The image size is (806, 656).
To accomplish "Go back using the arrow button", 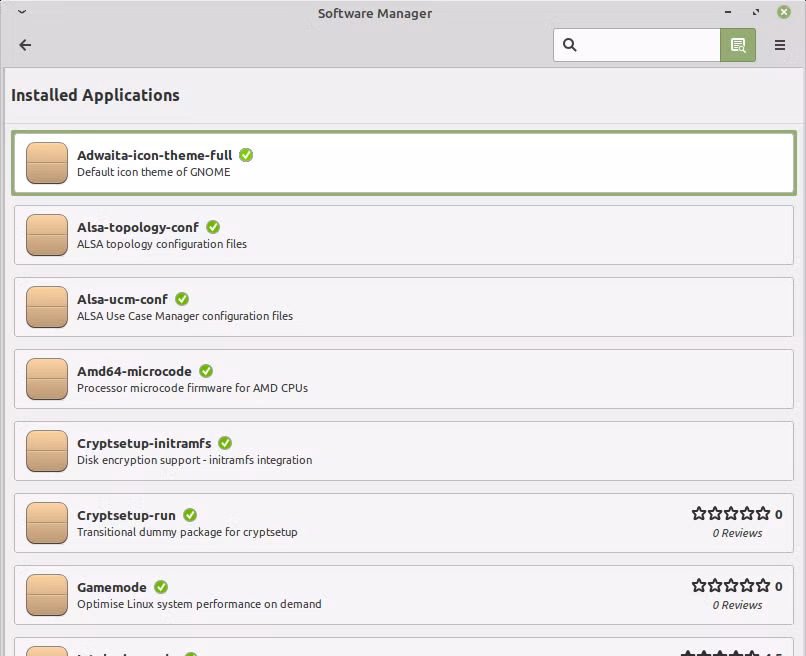I will (x=25, y=45).
